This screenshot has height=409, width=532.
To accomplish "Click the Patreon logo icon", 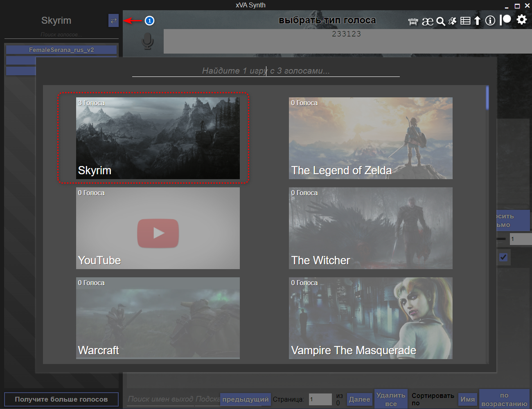I will coord(505,20).
